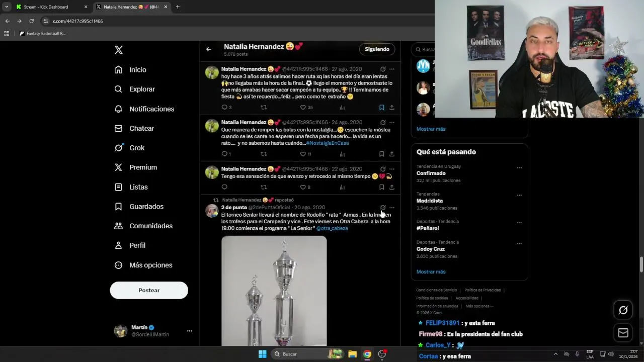Open more options on 2 de punta post
644x362 pixels.
point(392,207)
